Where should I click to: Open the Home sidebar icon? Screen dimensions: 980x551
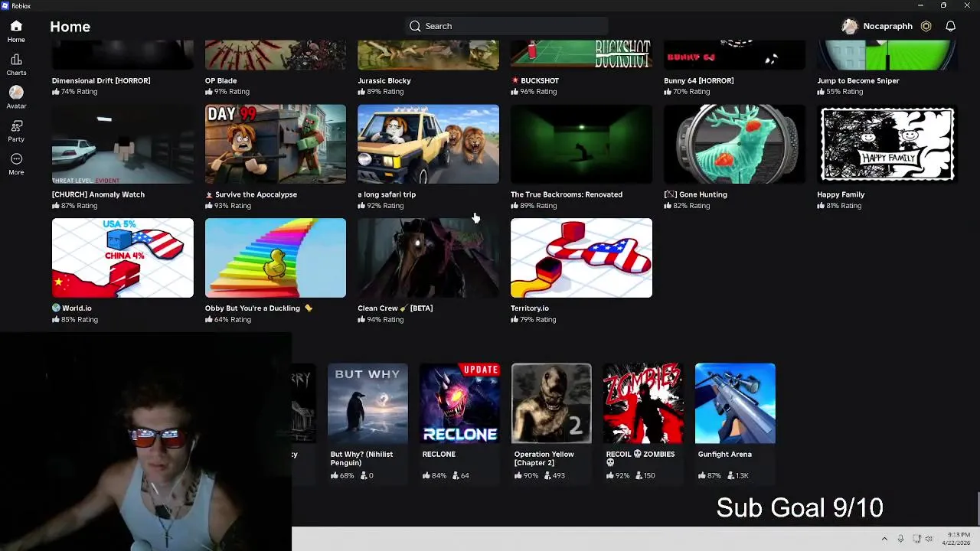[x=16, y=26]
